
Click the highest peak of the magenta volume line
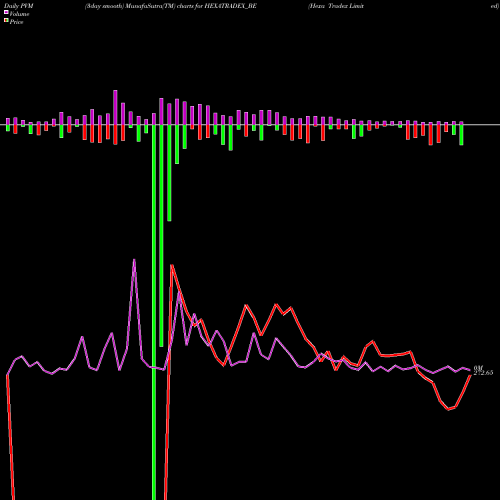point(134,260)
